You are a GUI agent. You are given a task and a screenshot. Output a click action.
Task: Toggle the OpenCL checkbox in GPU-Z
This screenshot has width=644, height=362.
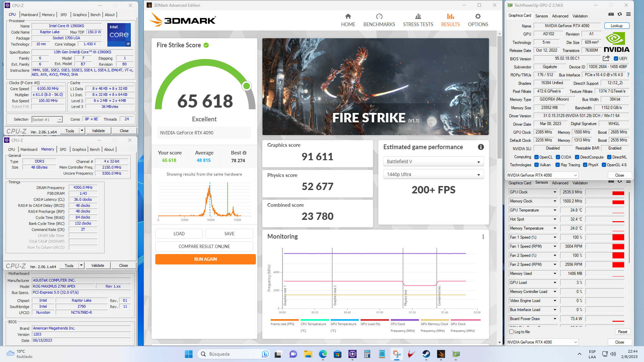pos(536,157)
